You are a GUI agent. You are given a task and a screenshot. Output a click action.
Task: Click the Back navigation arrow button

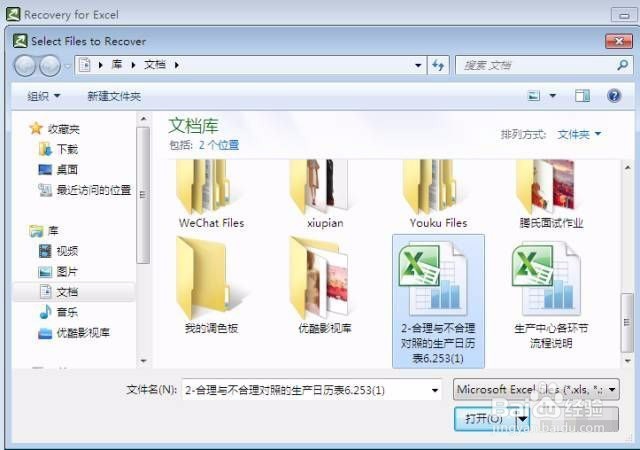[x=25, y=65]
